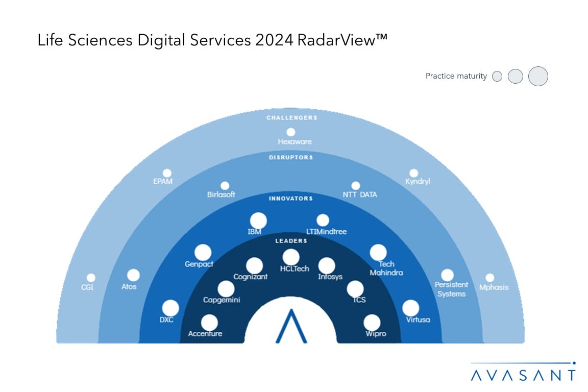Select the Accenture circle marker
This screenshot has height=392, width=588.
(209, 323)
